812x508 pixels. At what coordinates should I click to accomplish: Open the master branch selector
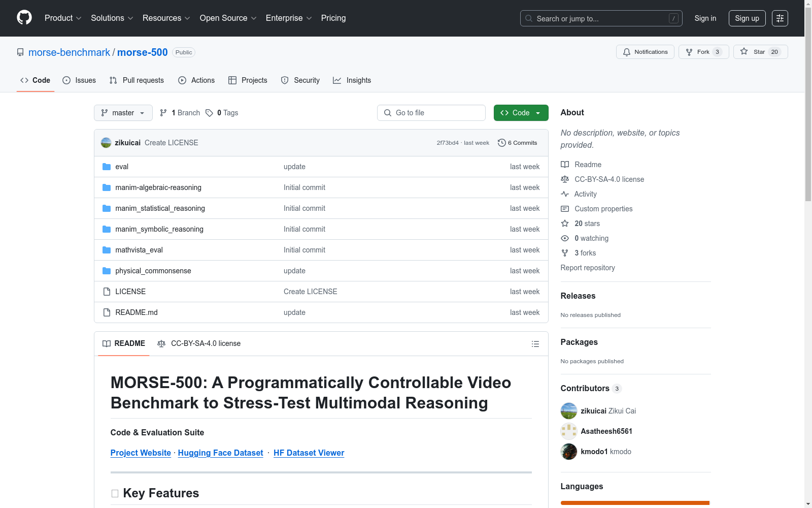point(123,113)
